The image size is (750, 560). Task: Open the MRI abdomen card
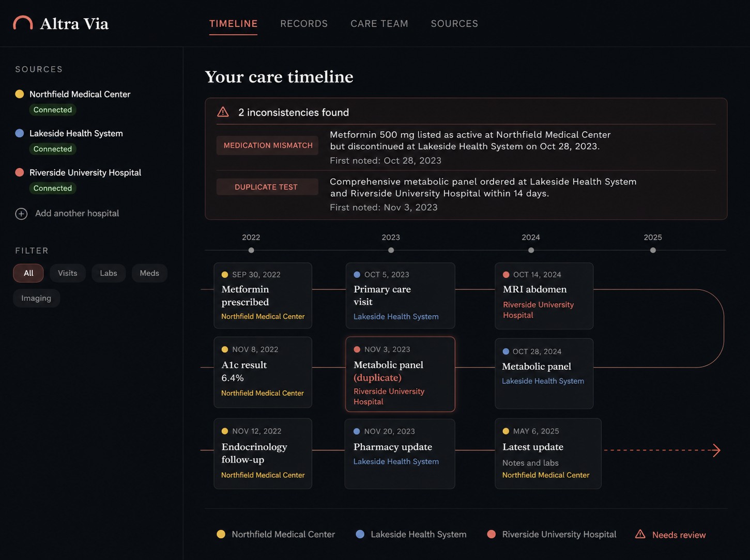[x=544, y=296]
